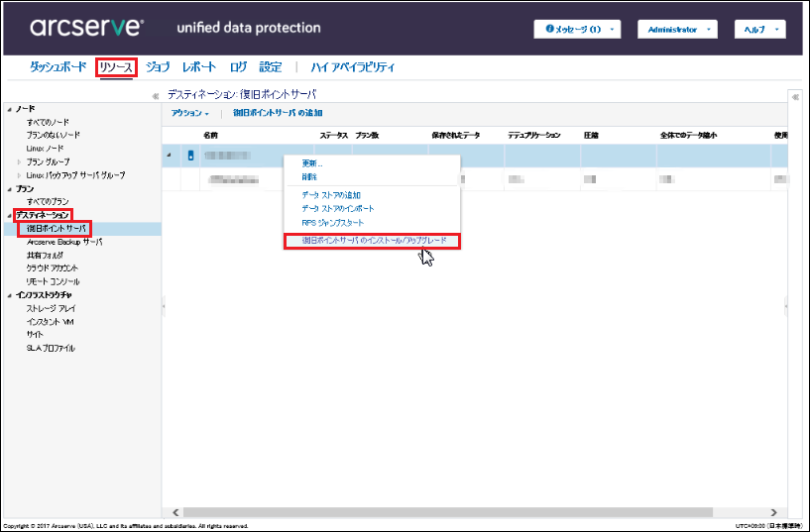Switch to the 設定 tab
This screenshot has height=532, width=810.
click(271, 67)
